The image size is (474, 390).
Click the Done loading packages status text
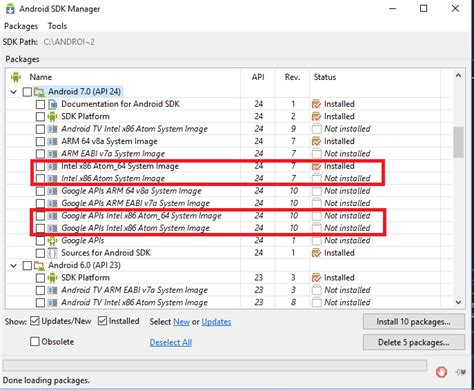(x=46, y=380)
